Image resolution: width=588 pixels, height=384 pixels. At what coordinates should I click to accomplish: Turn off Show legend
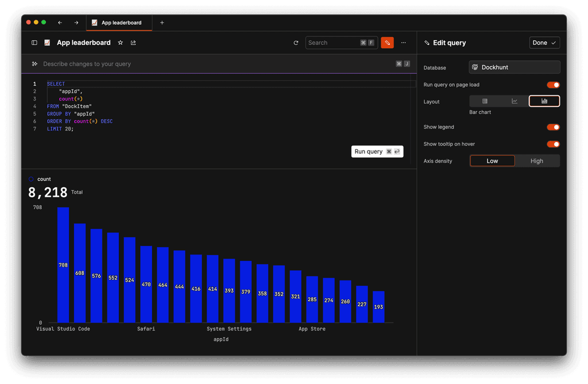[x=553, y=127]
